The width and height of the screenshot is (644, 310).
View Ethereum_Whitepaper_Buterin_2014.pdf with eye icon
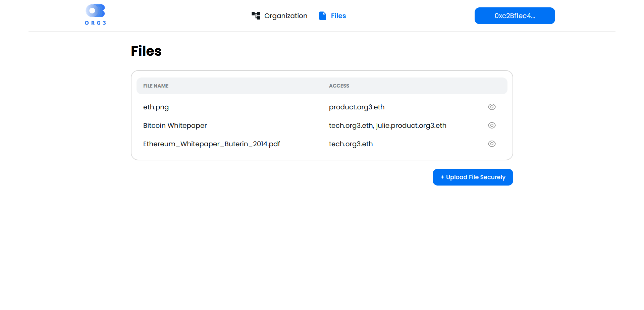(492, 144)
